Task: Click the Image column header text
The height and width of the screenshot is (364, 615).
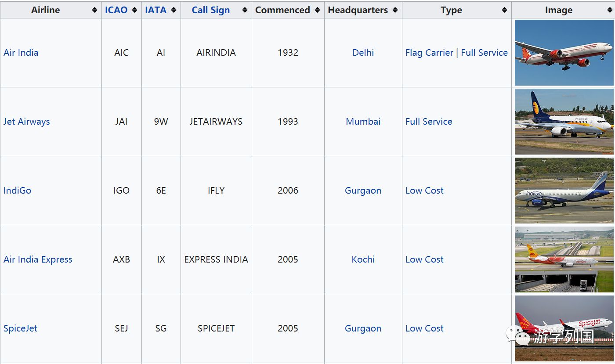Action: 559,10
